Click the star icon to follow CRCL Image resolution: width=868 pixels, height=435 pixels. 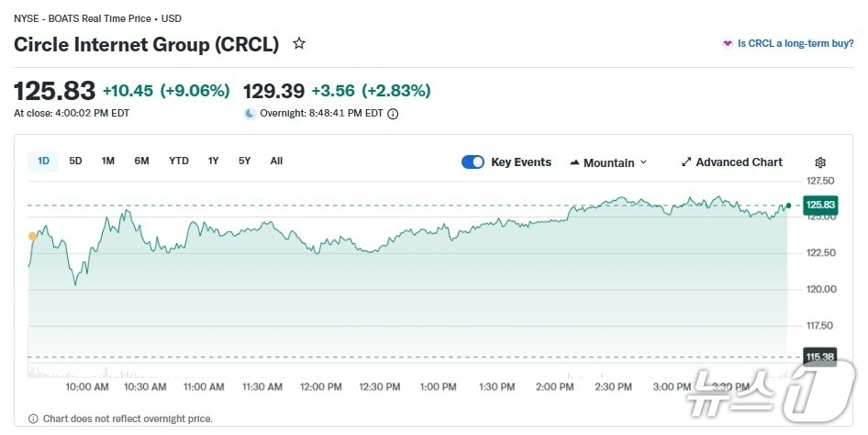click(299, 43)
